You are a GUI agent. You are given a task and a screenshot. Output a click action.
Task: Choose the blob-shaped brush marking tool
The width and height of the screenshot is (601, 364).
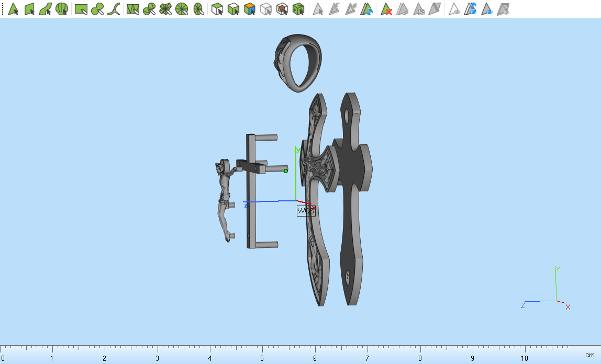[97, 9]
